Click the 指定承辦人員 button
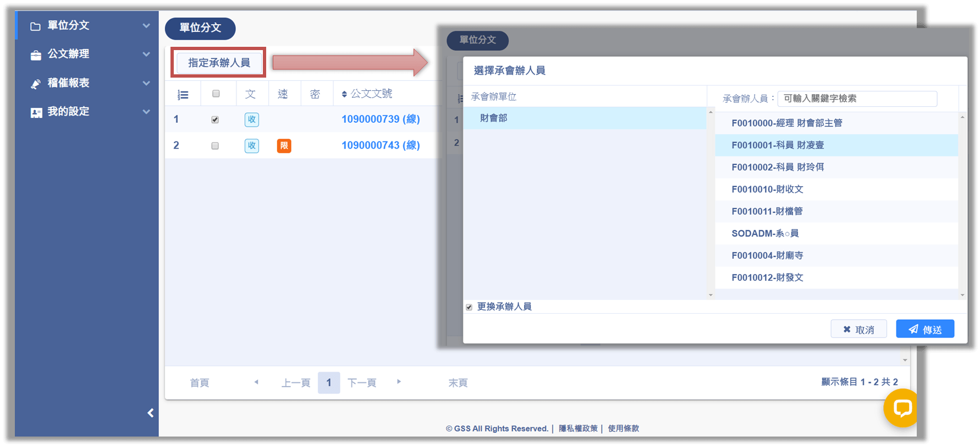The image size is (980, 447). 219,63
